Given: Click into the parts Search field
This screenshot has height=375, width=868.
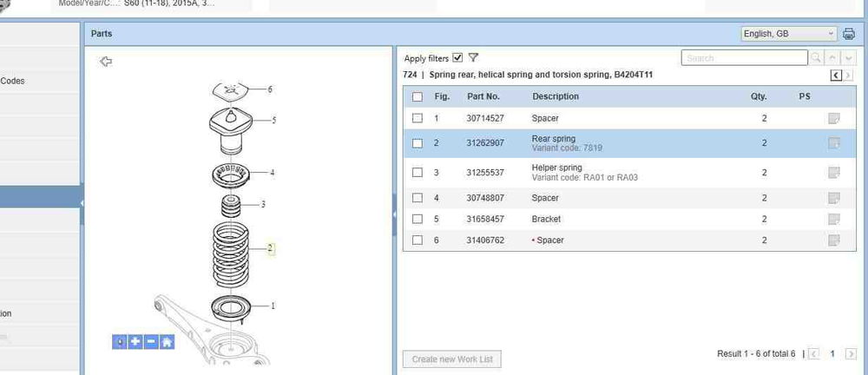Looking at the screenshot, I should point(743,58).
